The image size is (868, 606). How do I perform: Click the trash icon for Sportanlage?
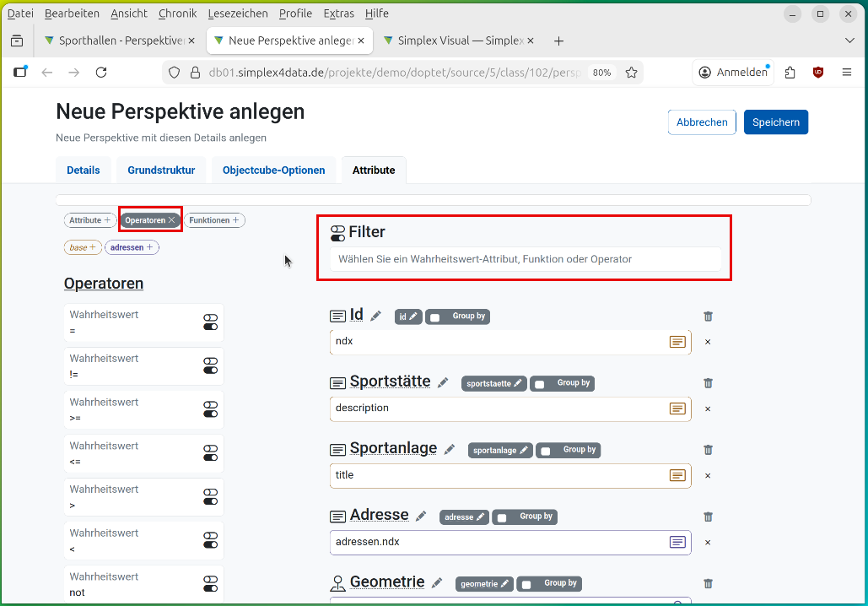[708, 450]
